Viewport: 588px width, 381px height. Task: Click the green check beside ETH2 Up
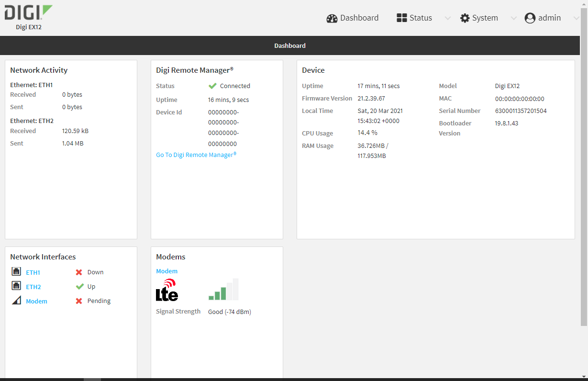(79, 287)
